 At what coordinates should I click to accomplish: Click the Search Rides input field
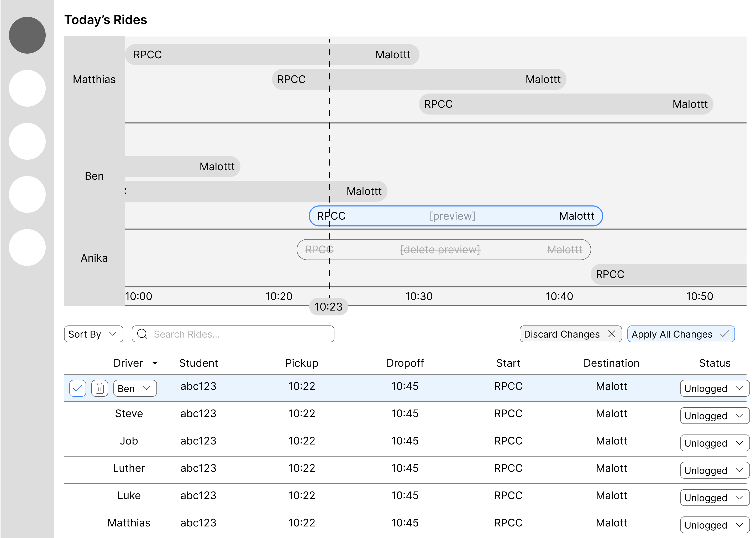(x=233, y=334)
